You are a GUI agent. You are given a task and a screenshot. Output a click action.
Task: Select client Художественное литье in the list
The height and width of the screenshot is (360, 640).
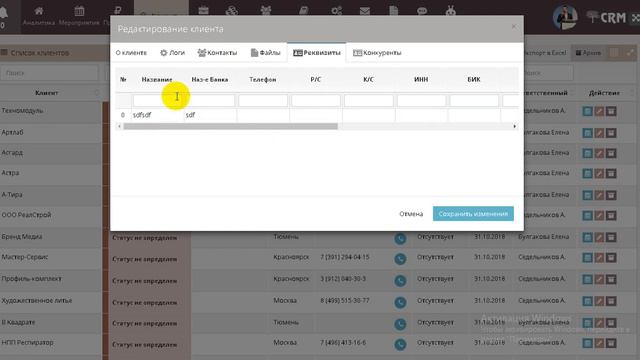[x=37, y=301]
